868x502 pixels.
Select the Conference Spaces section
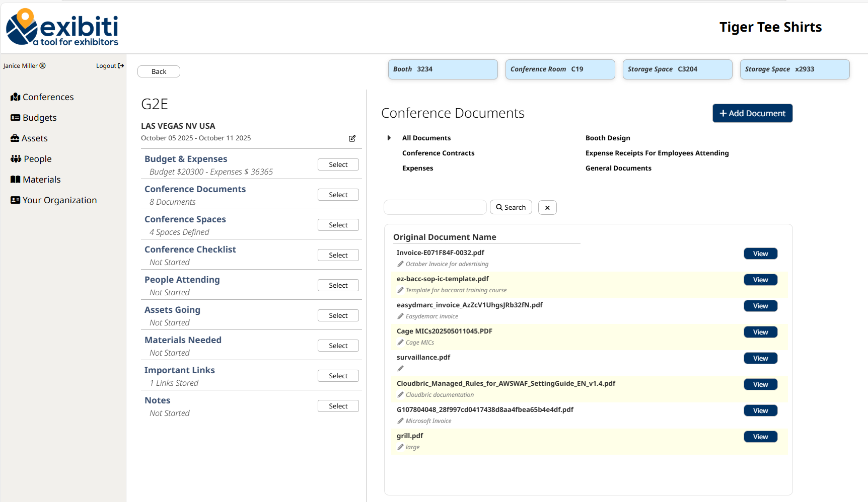point(338,225)
